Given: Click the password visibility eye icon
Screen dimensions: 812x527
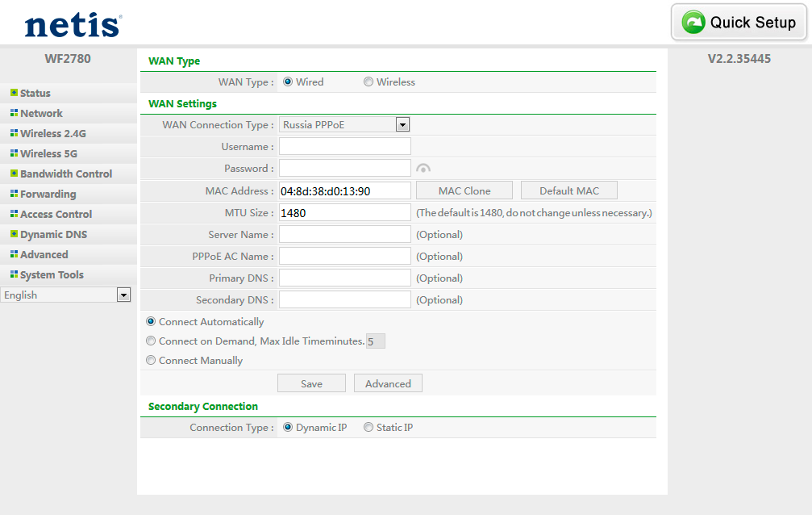Looking at the screenshot, I should [x=423, y=169].
